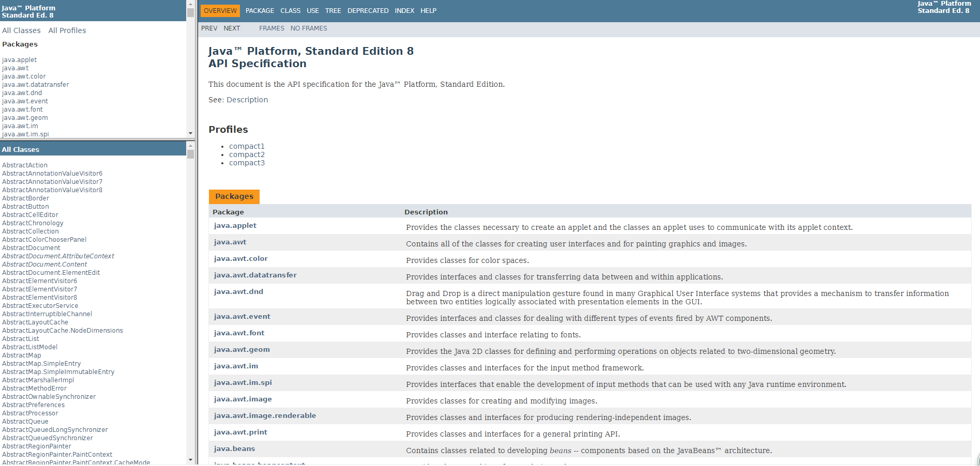
Task: Open the INDEX navigation link
Action: (404, 11)
